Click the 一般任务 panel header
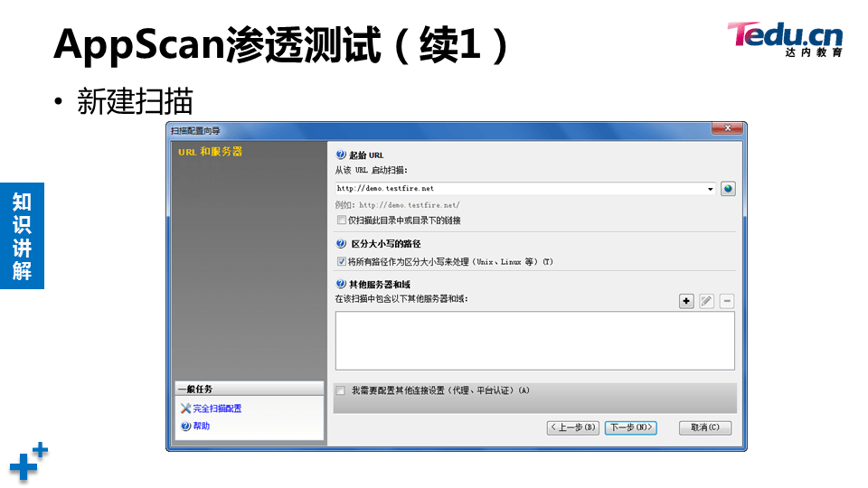Screen dimensions: 868x488 (x=250, y=389)
